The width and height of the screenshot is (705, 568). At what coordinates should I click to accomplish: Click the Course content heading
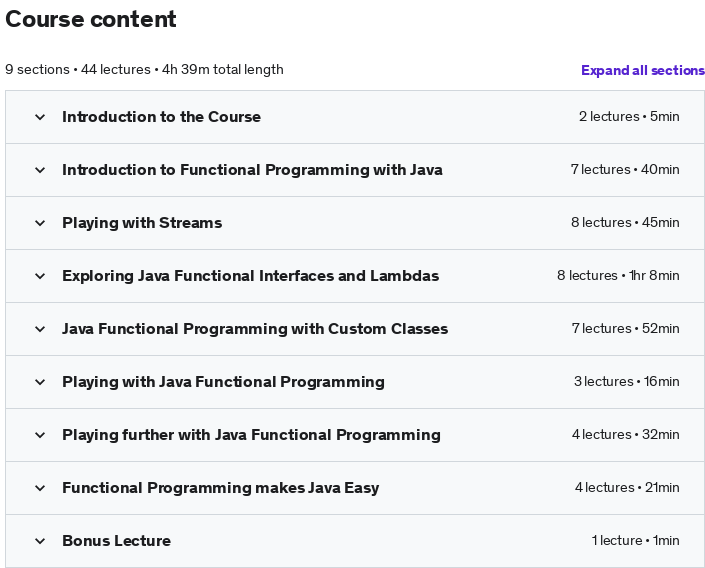[91, 19]
